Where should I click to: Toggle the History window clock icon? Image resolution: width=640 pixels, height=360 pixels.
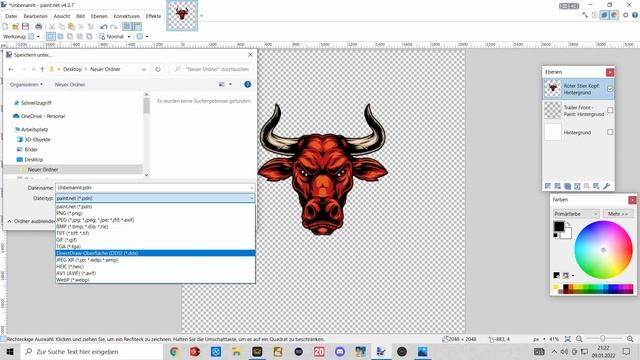click(x=595, y=15)
